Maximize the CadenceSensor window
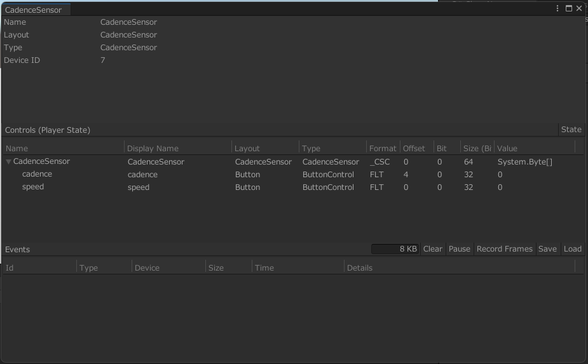This screenshot has height=364, width=588. pyautogui.click(x=569, y=8)
